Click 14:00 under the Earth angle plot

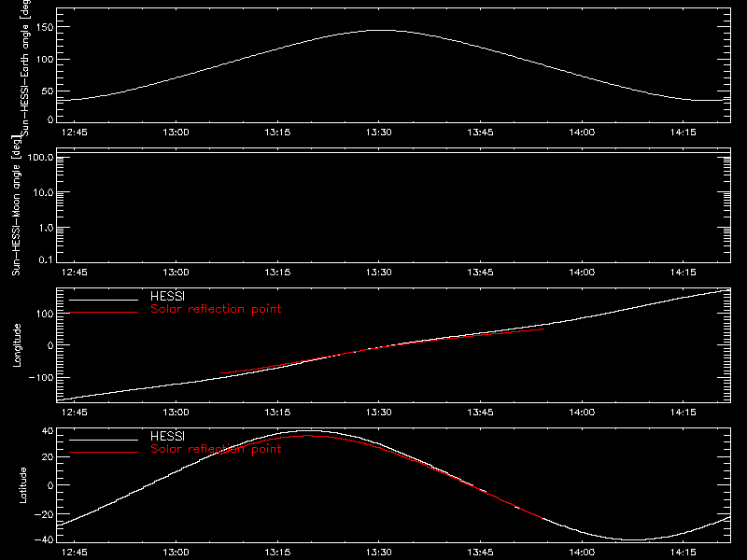click(x=582, y=132)
